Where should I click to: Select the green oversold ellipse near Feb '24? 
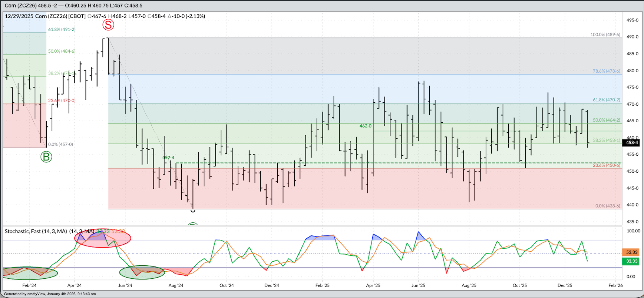click(30, 273)
